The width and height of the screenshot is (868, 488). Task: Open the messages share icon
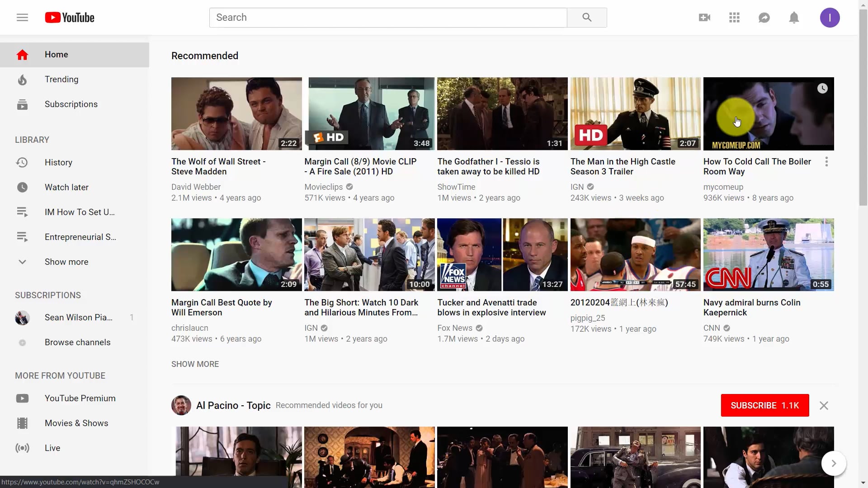(x=764, y=18)
